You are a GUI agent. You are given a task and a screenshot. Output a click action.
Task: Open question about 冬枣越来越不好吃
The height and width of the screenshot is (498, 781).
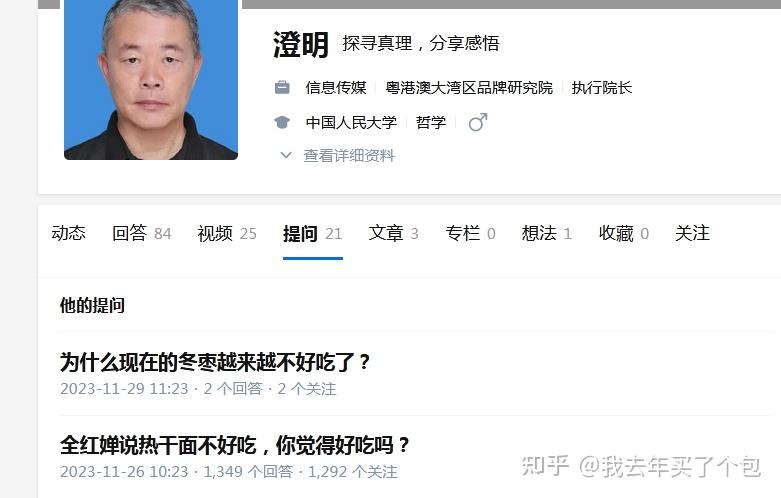coord(215,362)
